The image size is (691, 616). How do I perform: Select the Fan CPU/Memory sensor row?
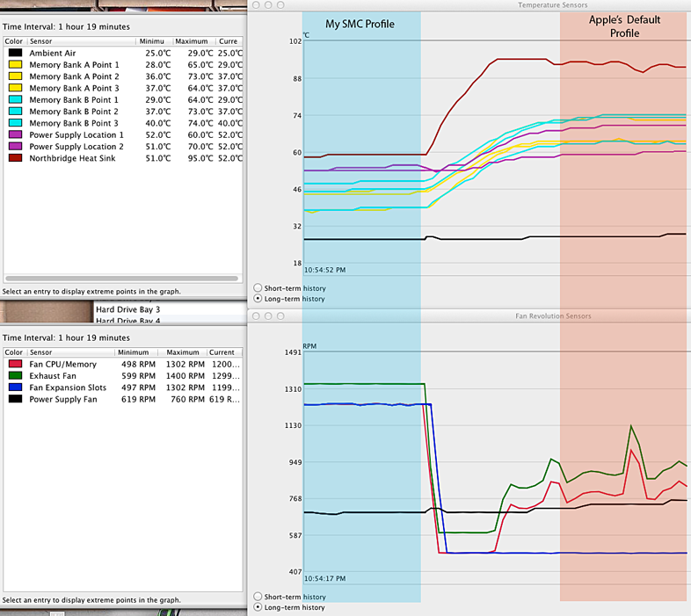pos(123,364)
